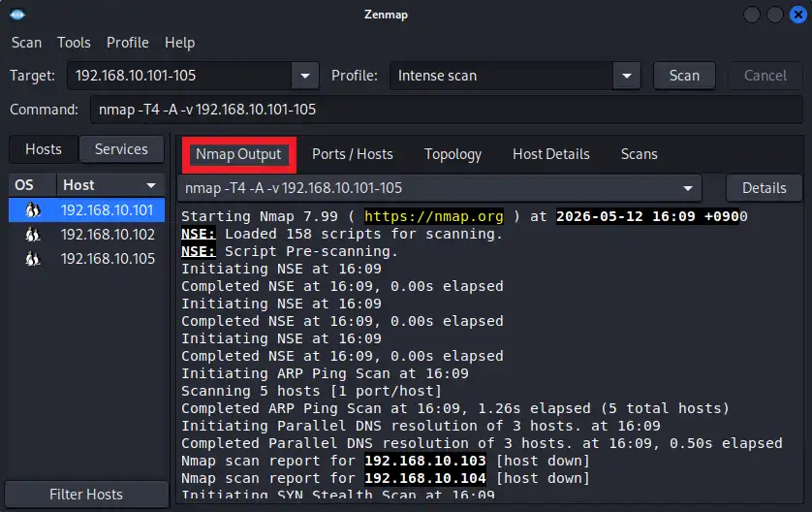The width and height of the screenshot is (812, 512).
Task: Click the Zenmap app icon in title bar
Action: coord(17,15)
